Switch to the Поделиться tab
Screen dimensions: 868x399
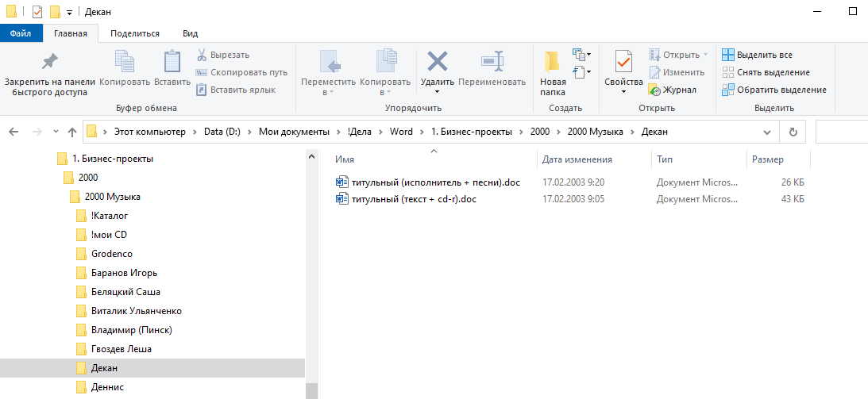pyautogui.click(x=135, y=33)
